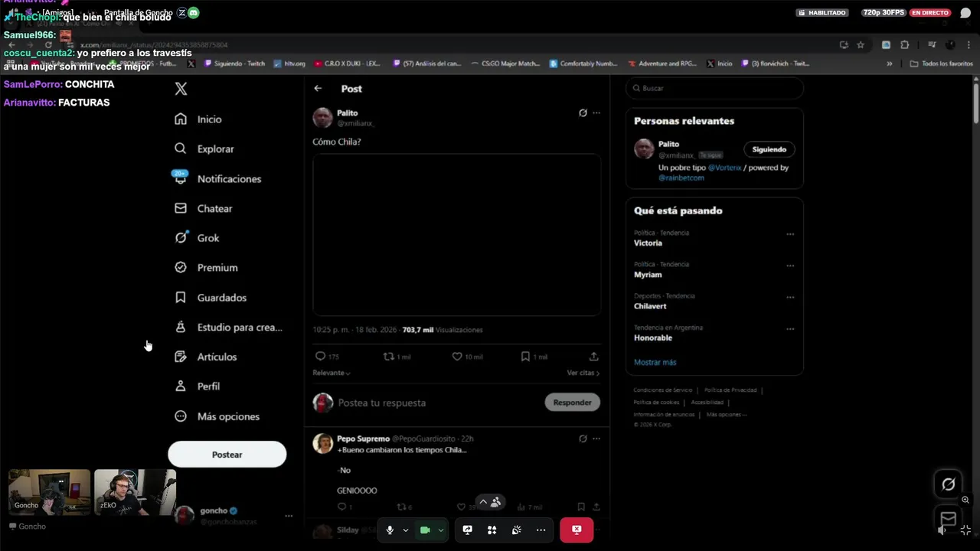Viewport: 980px width, 551px height.
Task: Open Explorar in the X sidebar
Action: point(204,149)
